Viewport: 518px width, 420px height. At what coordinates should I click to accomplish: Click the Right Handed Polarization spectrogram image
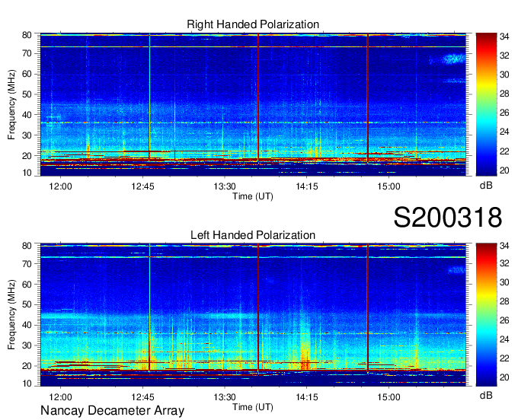pos(253,104)
